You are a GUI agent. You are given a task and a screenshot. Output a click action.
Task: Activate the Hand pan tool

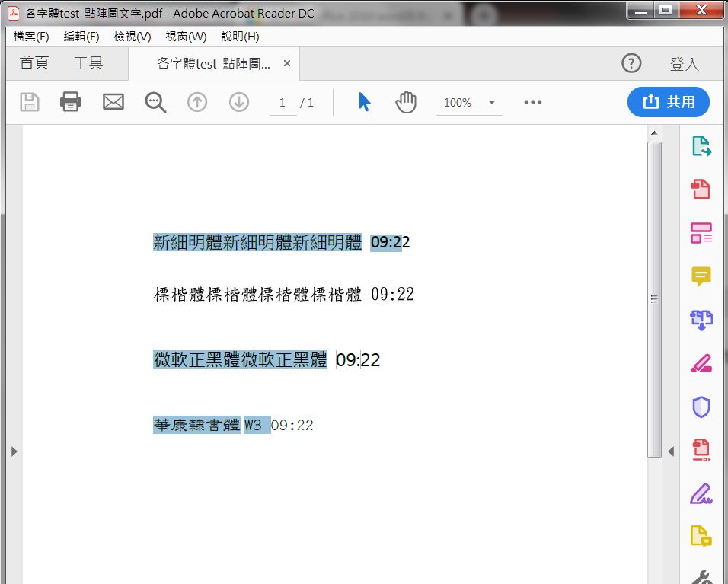click(406, 102)
